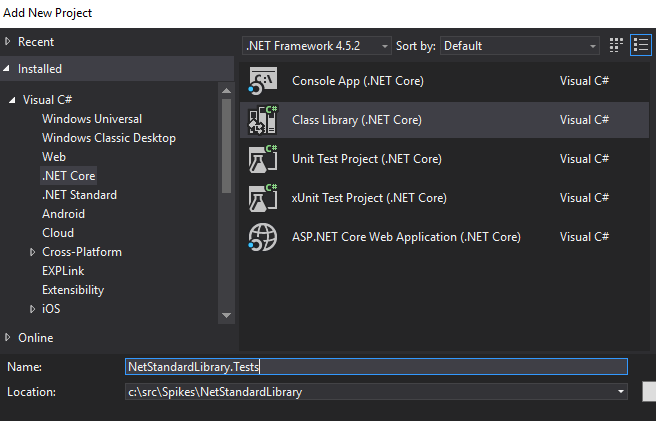Click the Class Library template icon
The image size is (656, 421).
[x=263, y=120]
